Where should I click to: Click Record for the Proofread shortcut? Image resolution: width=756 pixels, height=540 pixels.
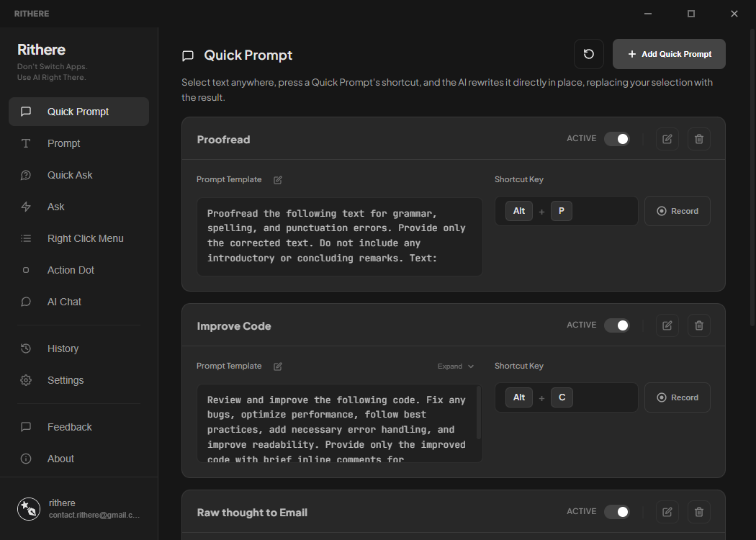[678, 211]
